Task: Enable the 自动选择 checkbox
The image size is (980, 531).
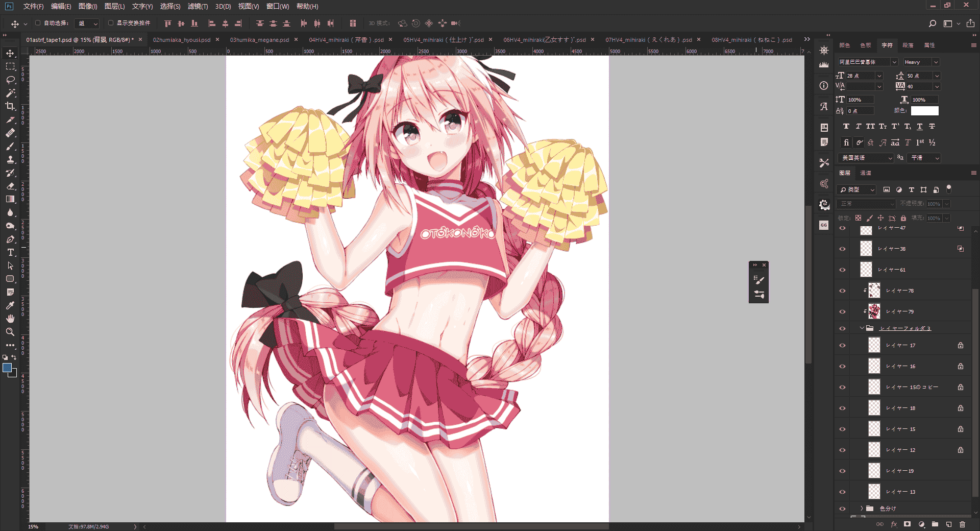Action: click(x=38, y=23)
